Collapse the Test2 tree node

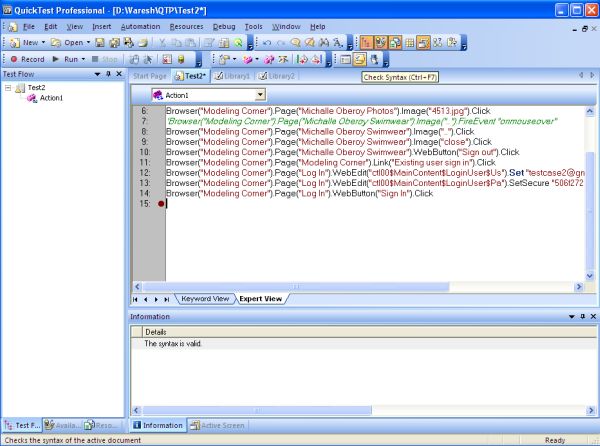[x=8, y=88]
